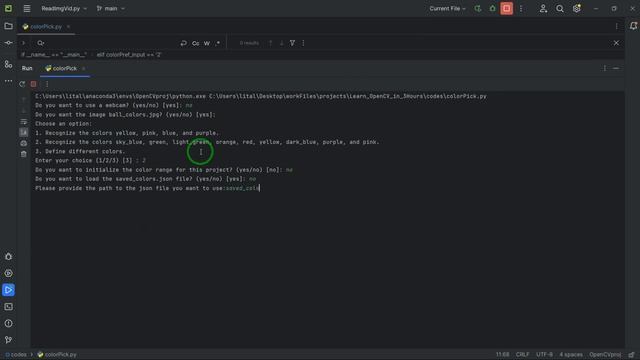Open more options in find bar
The height and width of the screenshot is (360, 640).
point(303,43)
